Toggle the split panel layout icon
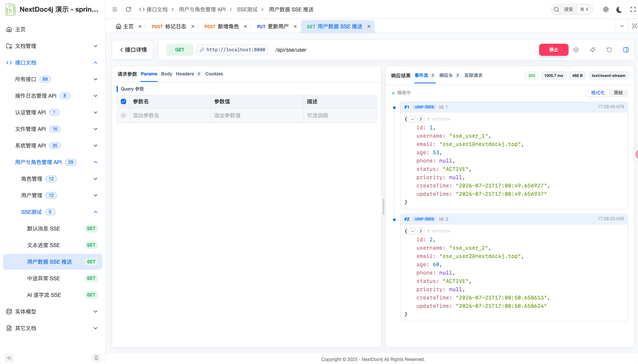Screen dimensions: 638x364 [x=626, y=50]
